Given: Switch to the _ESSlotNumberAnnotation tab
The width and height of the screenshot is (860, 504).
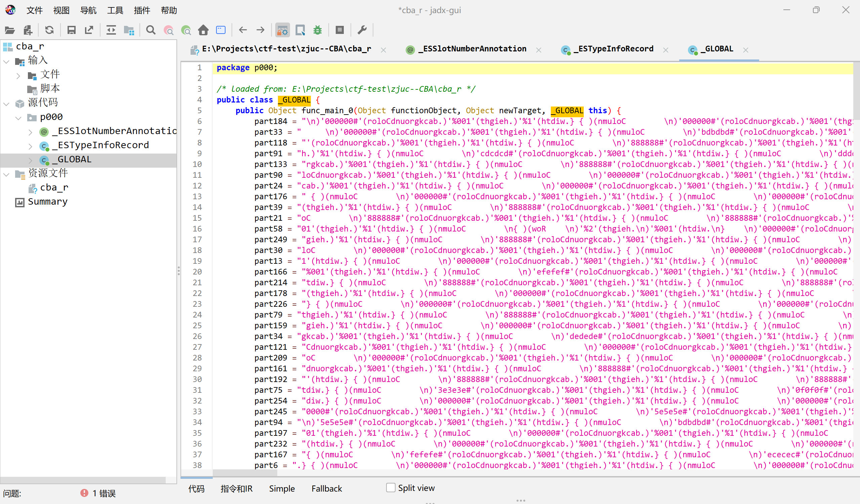Looking at the screenshot, I should pos(472,49).
